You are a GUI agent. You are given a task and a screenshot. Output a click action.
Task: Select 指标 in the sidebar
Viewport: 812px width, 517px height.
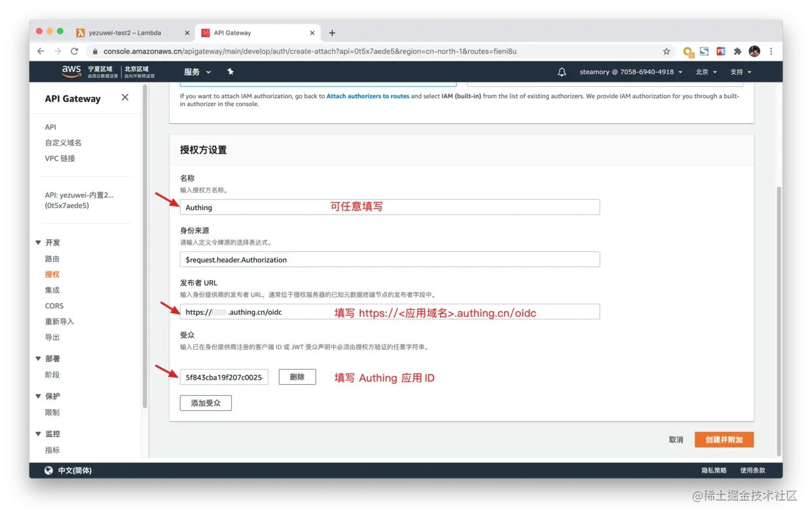[52, 450]
